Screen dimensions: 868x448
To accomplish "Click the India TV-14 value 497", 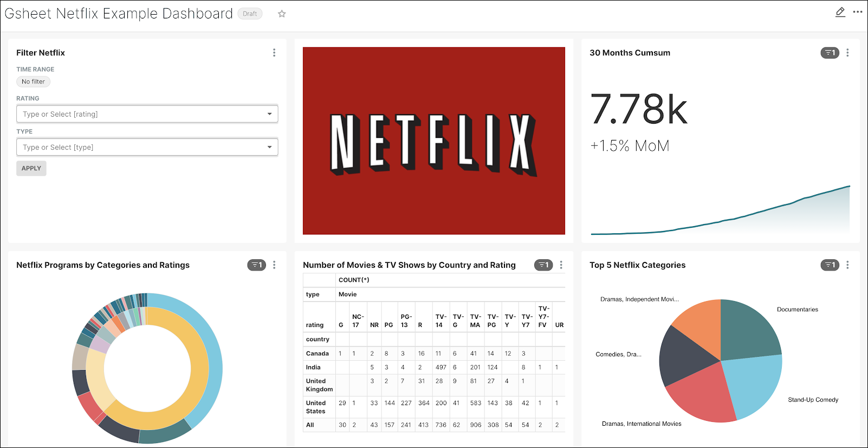I will (x=441, y=367).
